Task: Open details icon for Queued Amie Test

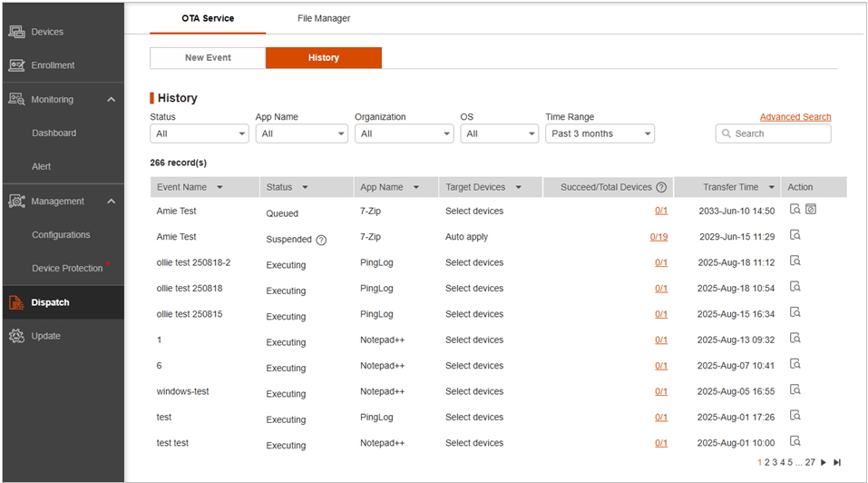Action: (795, 210)
